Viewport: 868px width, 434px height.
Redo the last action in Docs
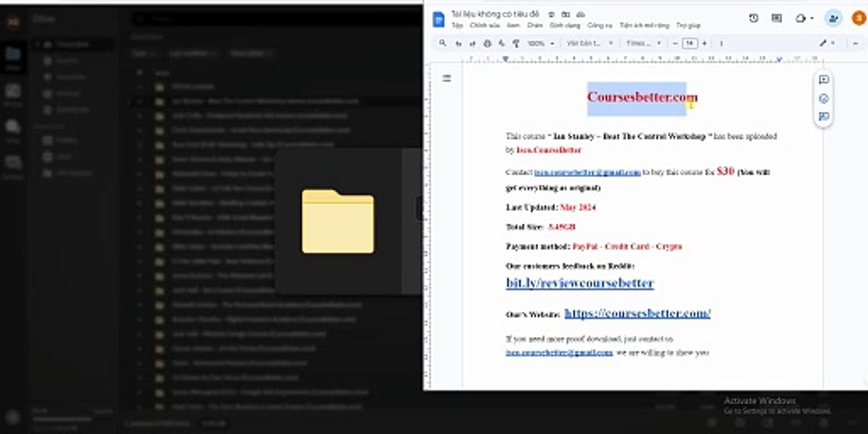click(x=473, y=43)
